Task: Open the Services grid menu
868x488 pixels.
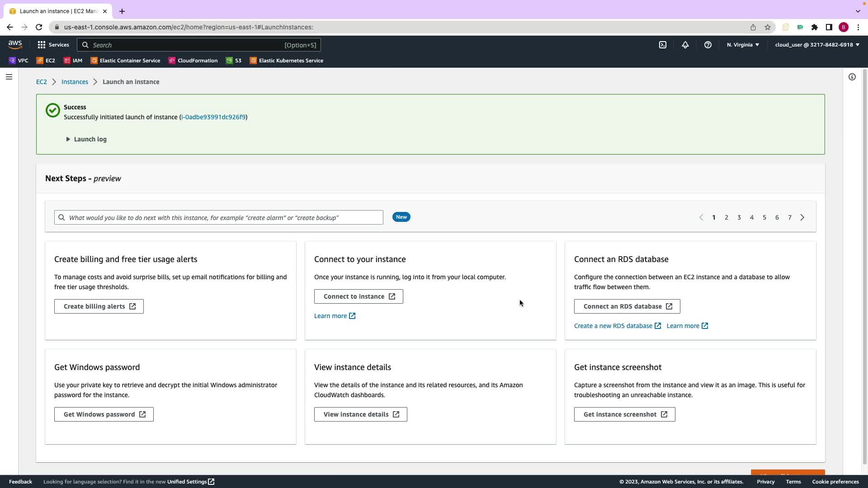Action: [x=53, y=45]
